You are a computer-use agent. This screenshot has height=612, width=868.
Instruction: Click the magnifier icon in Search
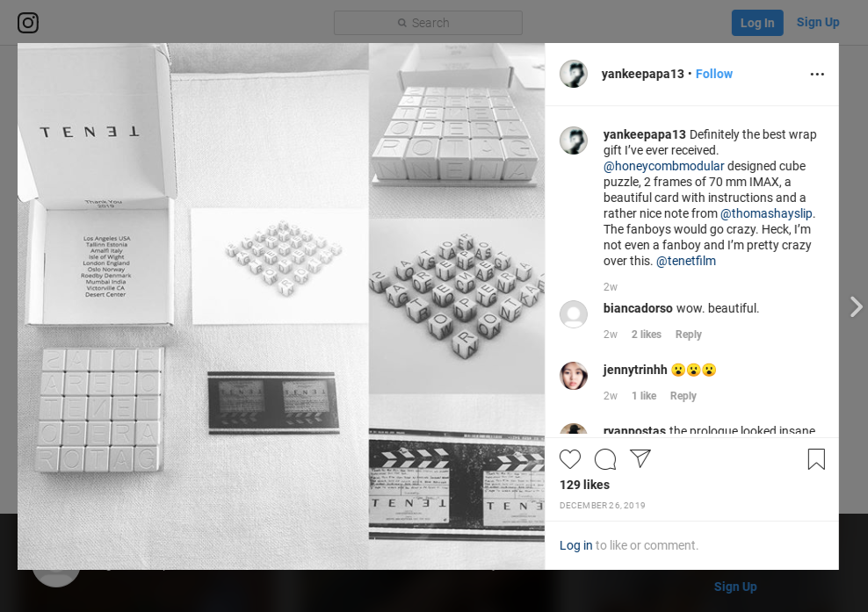(401, 23)
